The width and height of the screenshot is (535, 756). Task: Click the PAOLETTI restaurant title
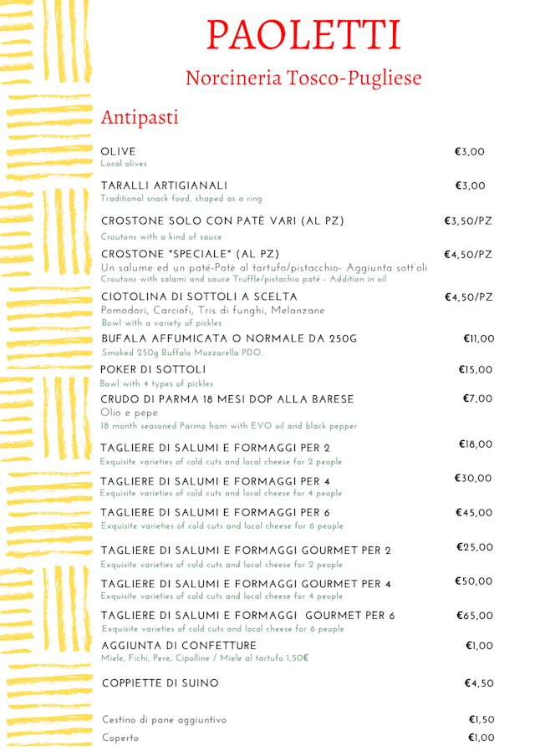click(x=303, y=34)
